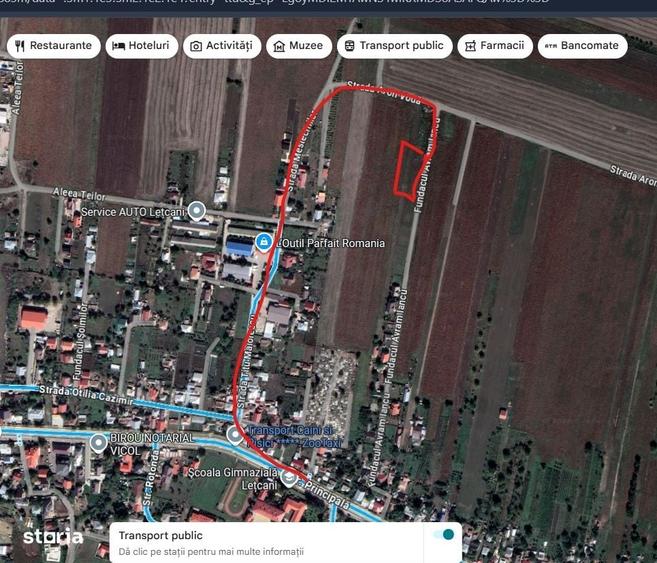Click the BIROU NOTARIAL VICOL label

[x=152, y=444]
